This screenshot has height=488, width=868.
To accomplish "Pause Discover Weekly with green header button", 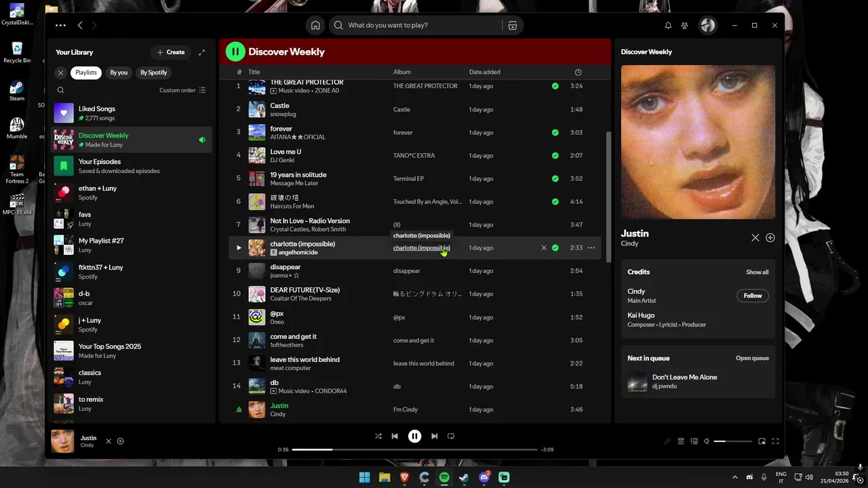I will click(235, 52).
